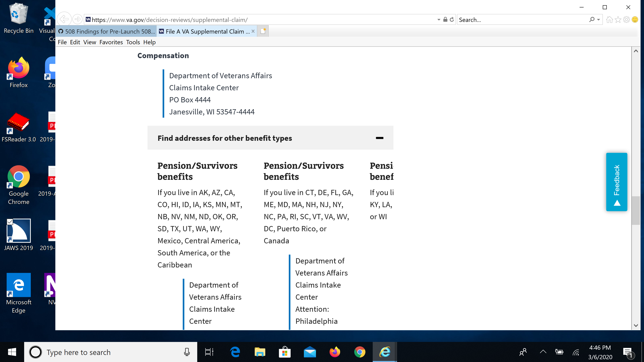Image resolution: width=644 pixels, height=362 pixels.
Task: Click the blue Feedback button
Action: point(616,182)
